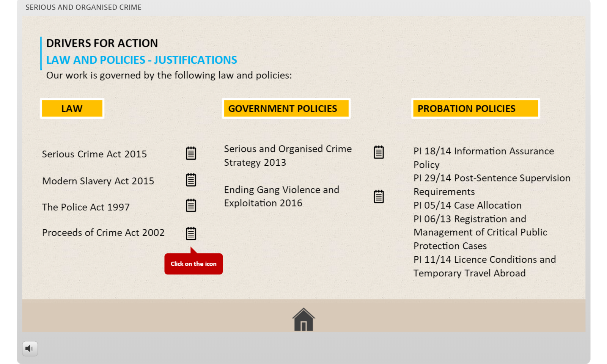Click the yellow LAW heading

click(72, 109)
